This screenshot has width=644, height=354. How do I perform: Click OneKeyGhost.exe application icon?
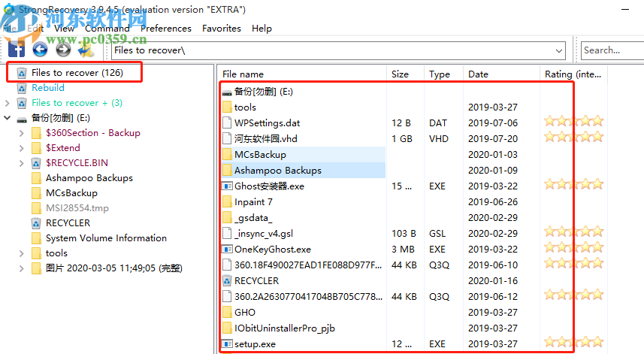point(227,250)
